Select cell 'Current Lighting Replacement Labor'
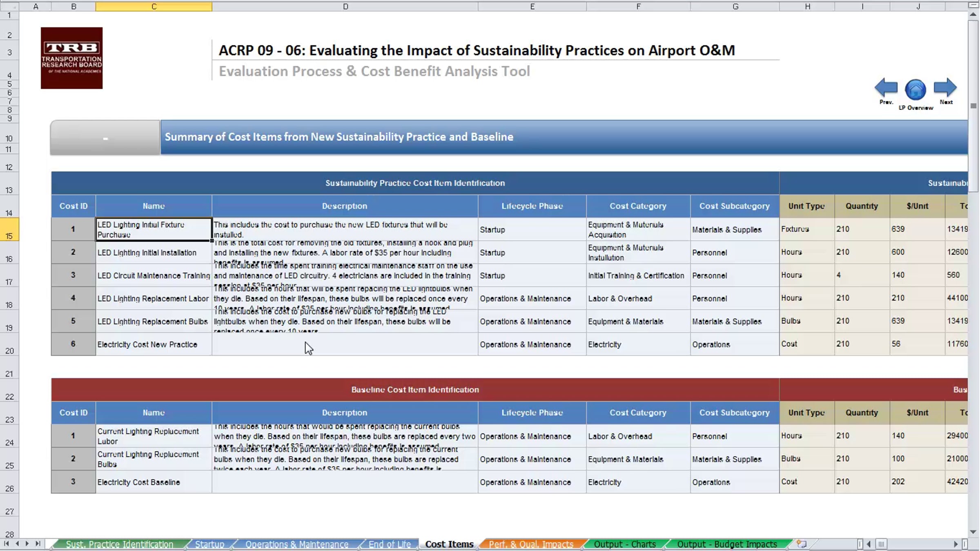Image resolution: width=980 pixels, height=551 pixels. pos(154,436)
